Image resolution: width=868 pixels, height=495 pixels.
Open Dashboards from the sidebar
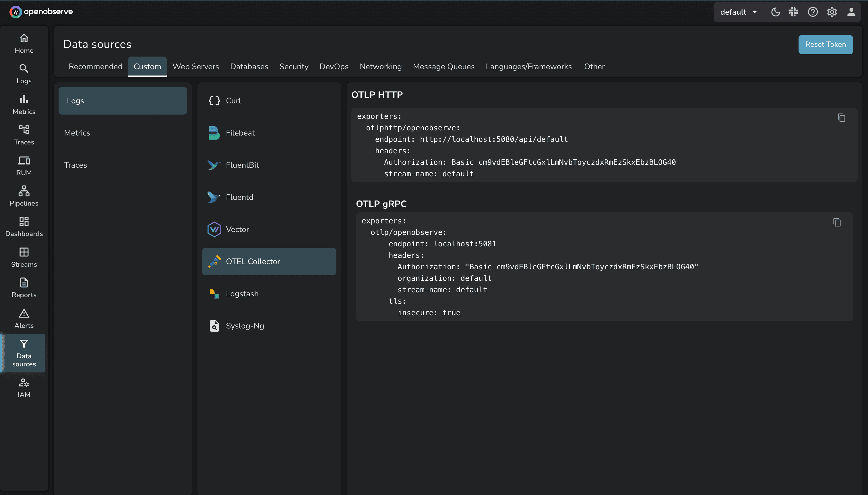coord(24,225)
